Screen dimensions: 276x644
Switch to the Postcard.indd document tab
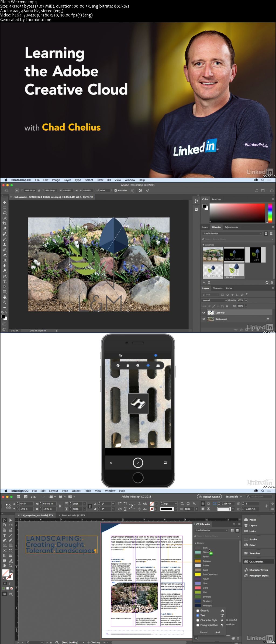(73, 515)
